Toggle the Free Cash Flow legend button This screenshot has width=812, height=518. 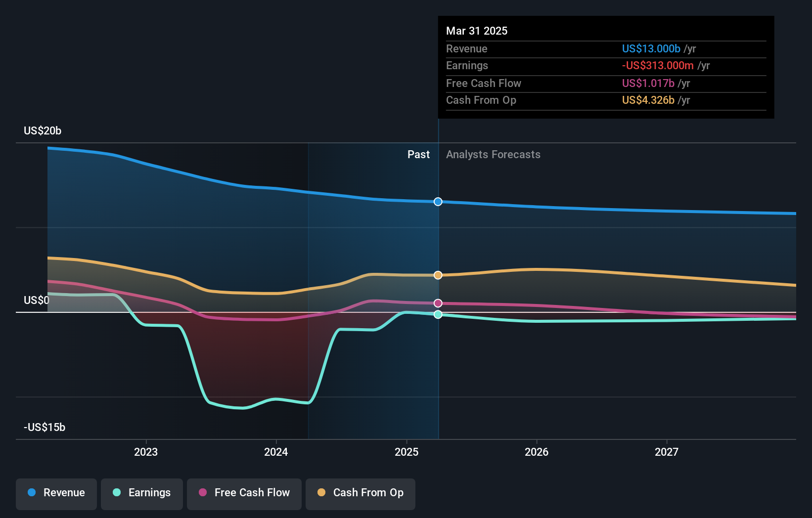point(244,494)
